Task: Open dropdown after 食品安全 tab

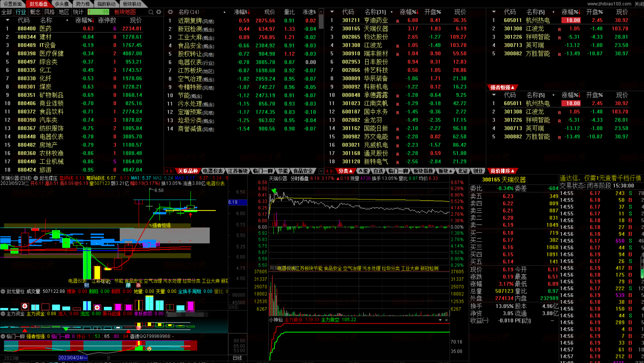Action: [x=321, y=171]
